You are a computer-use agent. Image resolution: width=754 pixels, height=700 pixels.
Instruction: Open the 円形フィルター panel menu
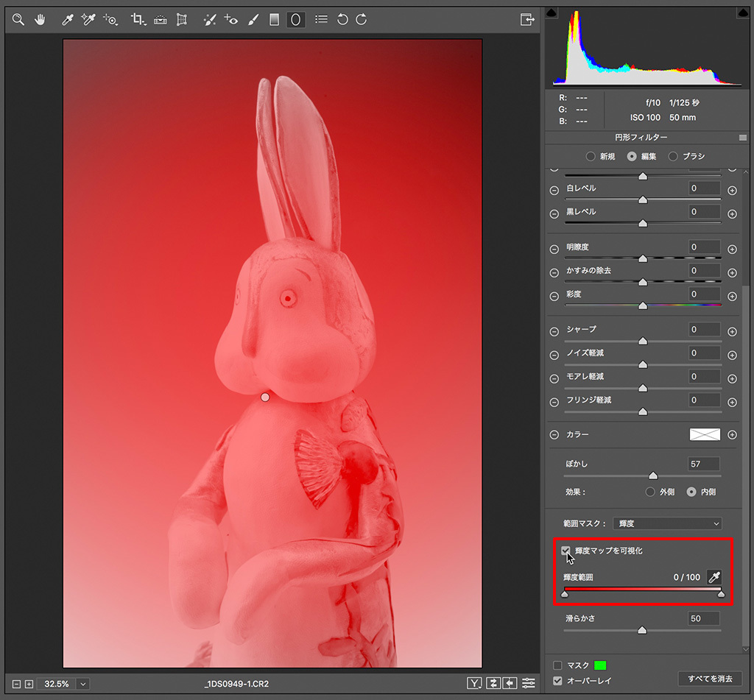[x=742, y=138]
